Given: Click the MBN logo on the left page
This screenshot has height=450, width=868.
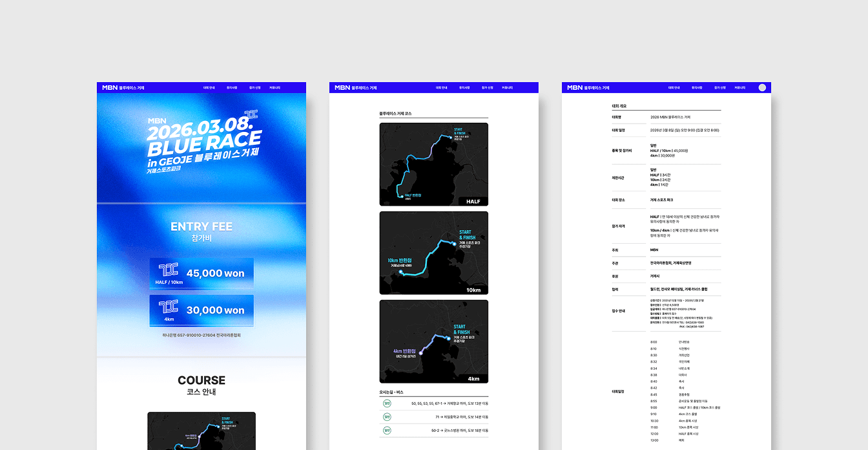Looking at the screenshot, I should (110, 87).
